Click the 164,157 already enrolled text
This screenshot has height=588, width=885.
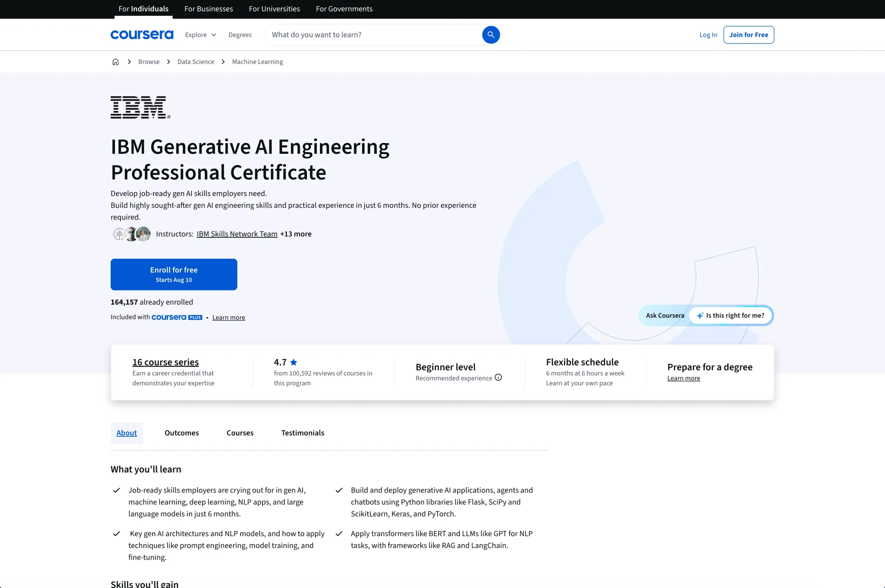(151, 302)
